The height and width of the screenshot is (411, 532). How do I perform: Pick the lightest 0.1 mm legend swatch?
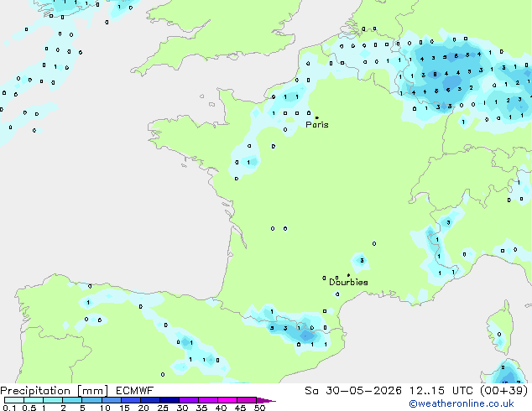(14, 400)
